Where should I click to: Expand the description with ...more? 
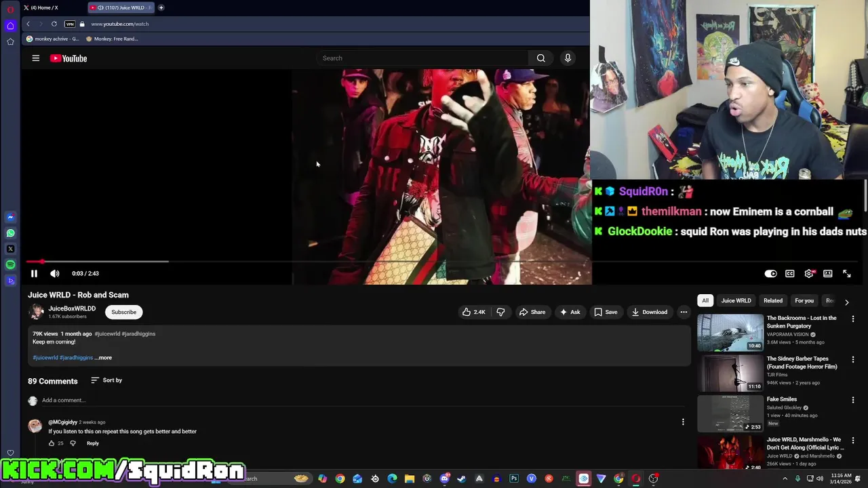click(103, 357)
